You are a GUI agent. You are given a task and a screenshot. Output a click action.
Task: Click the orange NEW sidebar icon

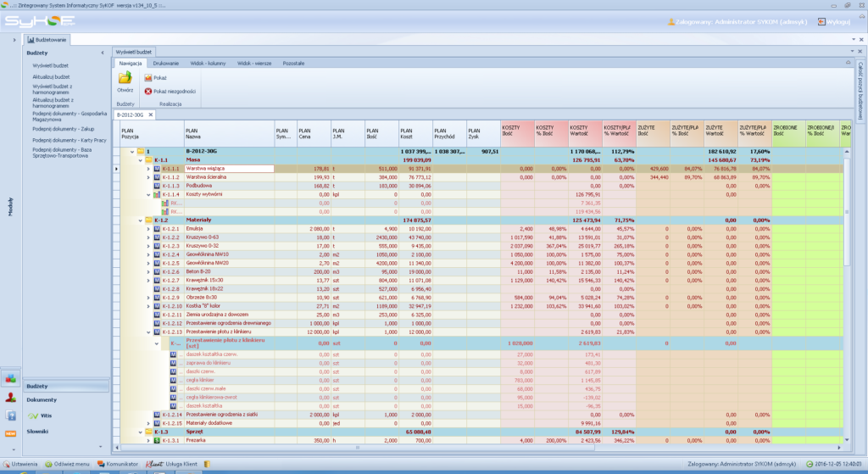pyautogui.click(x=10, y=433)
